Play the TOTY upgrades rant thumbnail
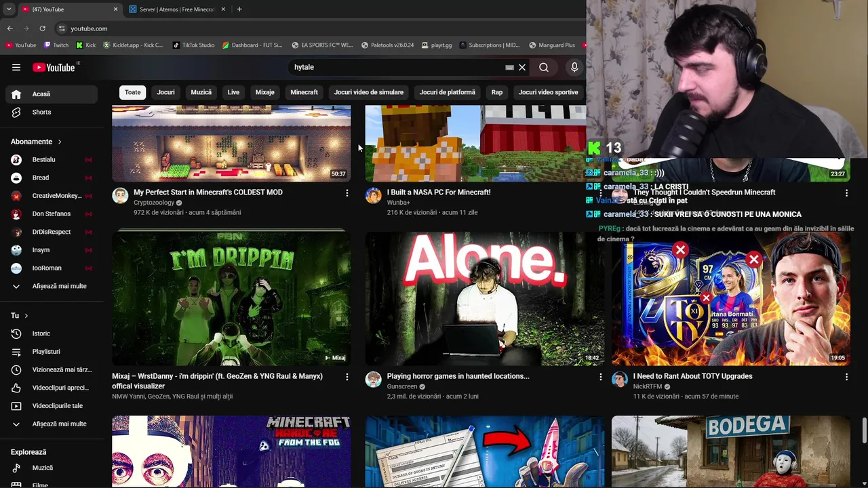Viewport: 868px width, 488px height. click(731, 298)
